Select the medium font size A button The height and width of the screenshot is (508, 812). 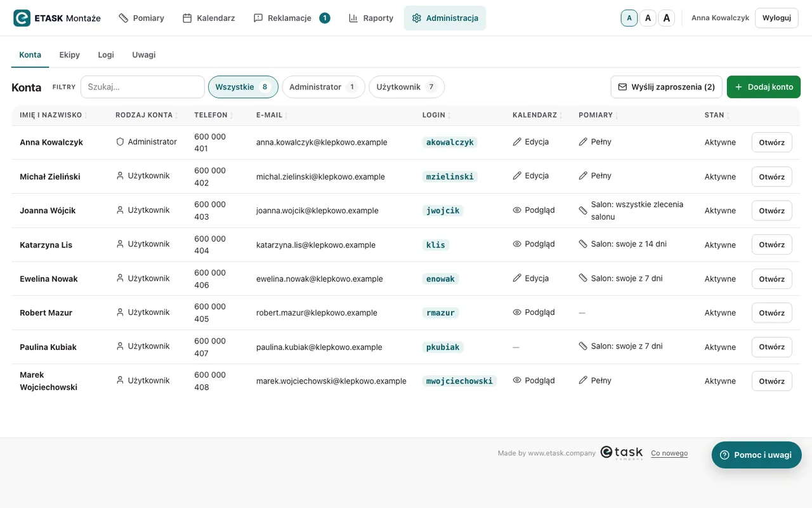pyautogui.click(x=648, y=18)
